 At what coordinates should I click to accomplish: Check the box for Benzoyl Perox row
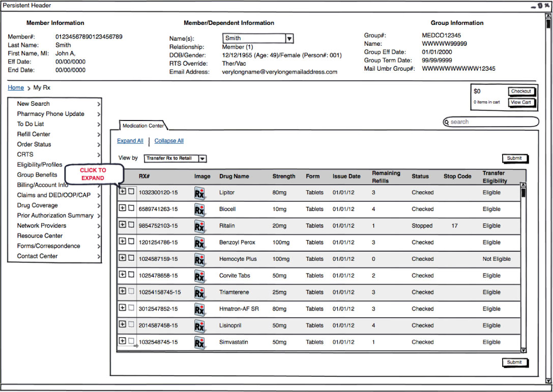(131, 241)
